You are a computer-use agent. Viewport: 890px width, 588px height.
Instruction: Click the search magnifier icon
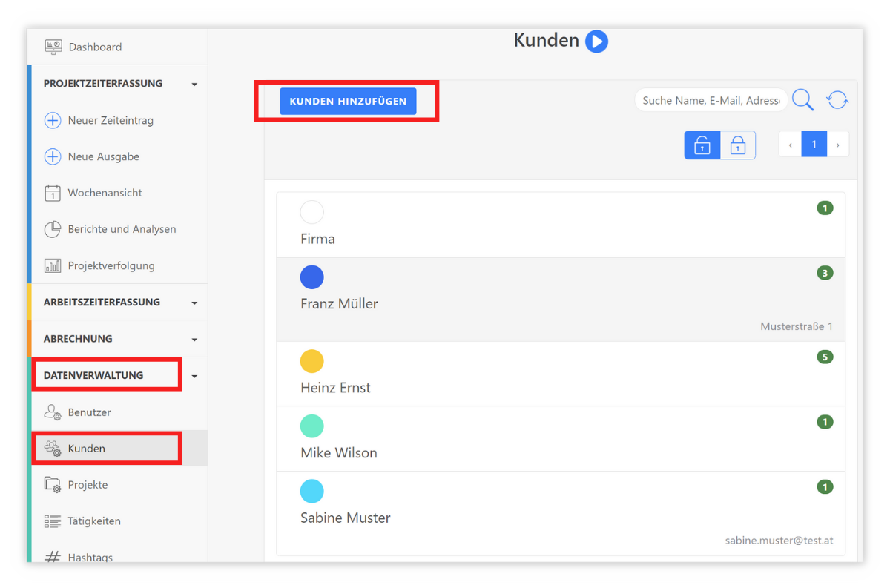pos(802,99)
